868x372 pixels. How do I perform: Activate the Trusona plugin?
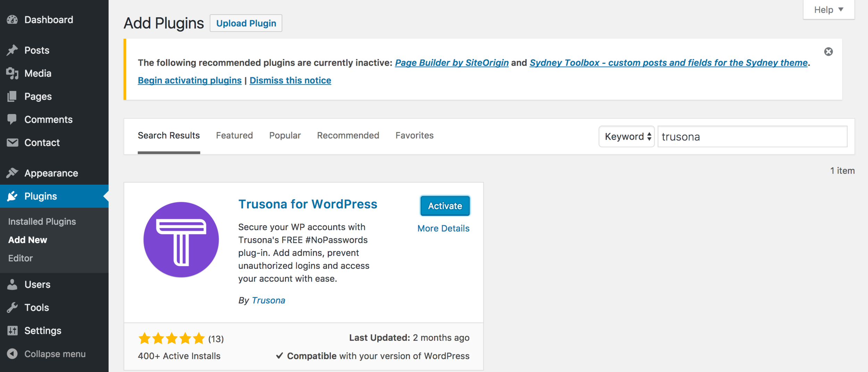point(445,206)
